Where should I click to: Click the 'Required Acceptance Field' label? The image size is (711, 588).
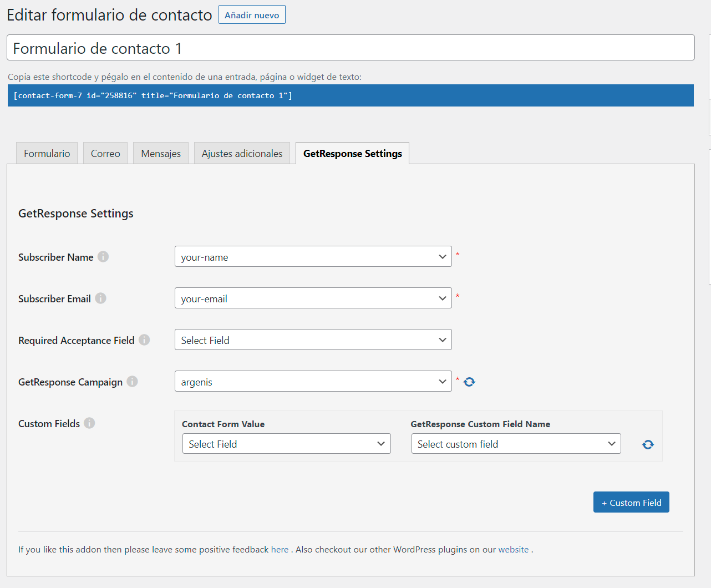(76, 340)
